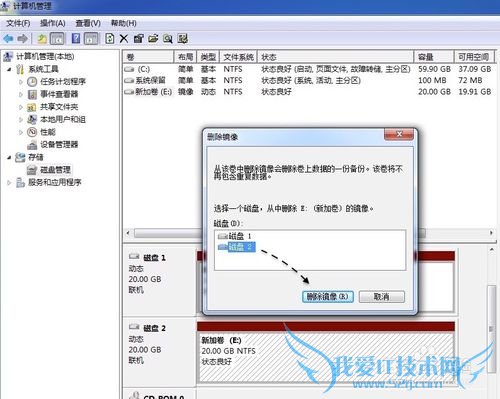
Task: Click the volume list left scroll arrow
Action: pos(128,233)
